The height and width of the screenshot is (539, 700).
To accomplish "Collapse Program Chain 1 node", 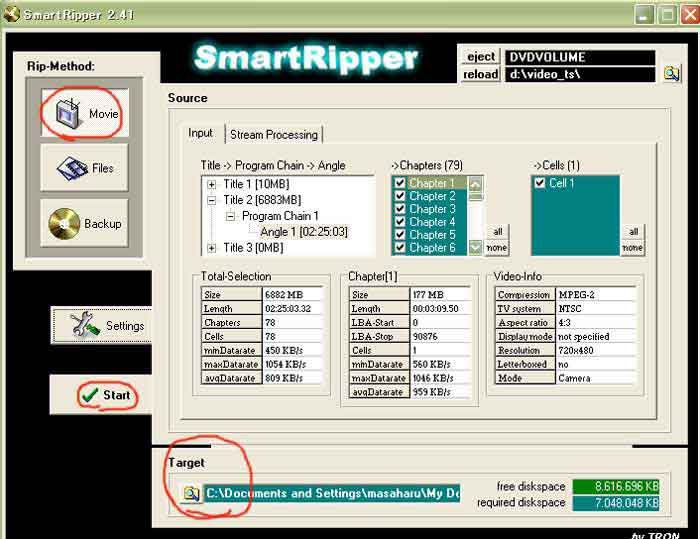I will pos(230,216).
